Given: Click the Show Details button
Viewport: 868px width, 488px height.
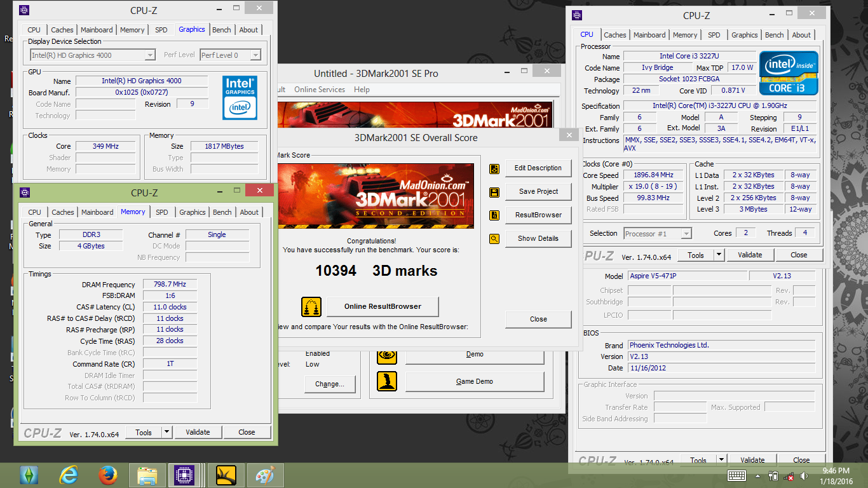Looking at the screenshot, I should [538, 239].
